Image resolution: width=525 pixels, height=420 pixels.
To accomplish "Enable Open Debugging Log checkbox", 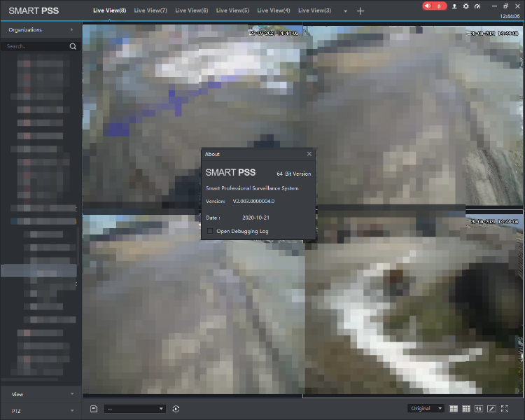I will tap(210, 231).
